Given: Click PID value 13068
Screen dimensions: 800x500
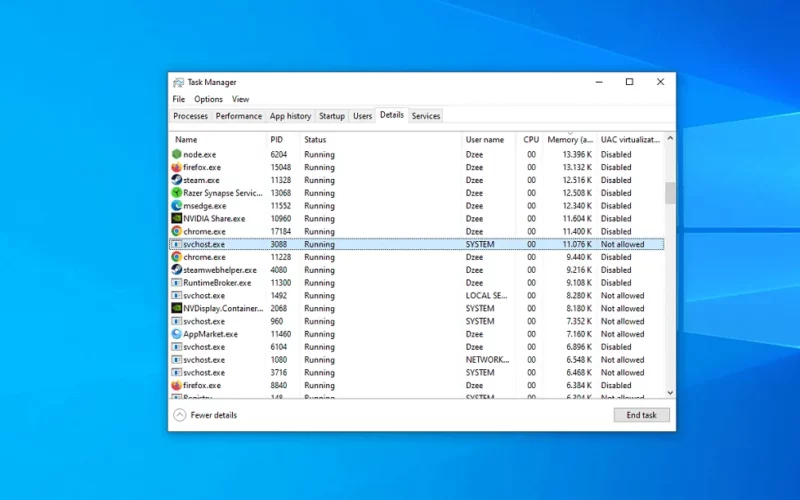Looking at the screenshot, I should coord(281,193).
